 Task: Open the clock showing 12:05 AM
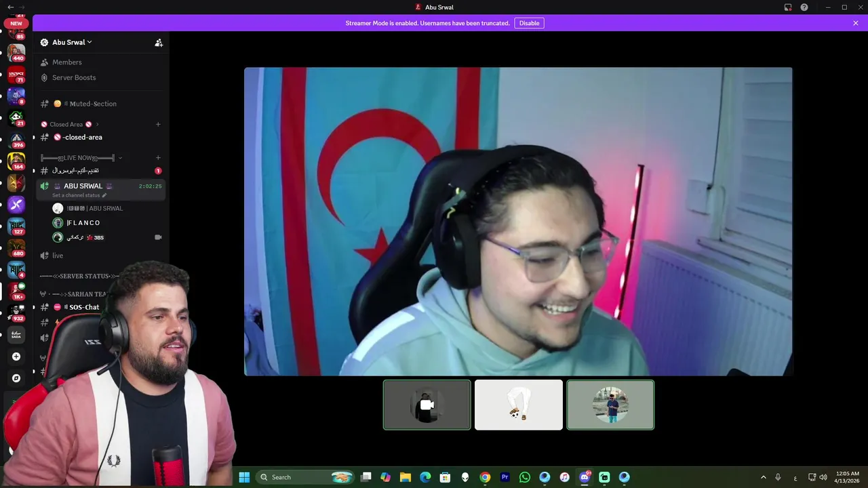(848, 477)
